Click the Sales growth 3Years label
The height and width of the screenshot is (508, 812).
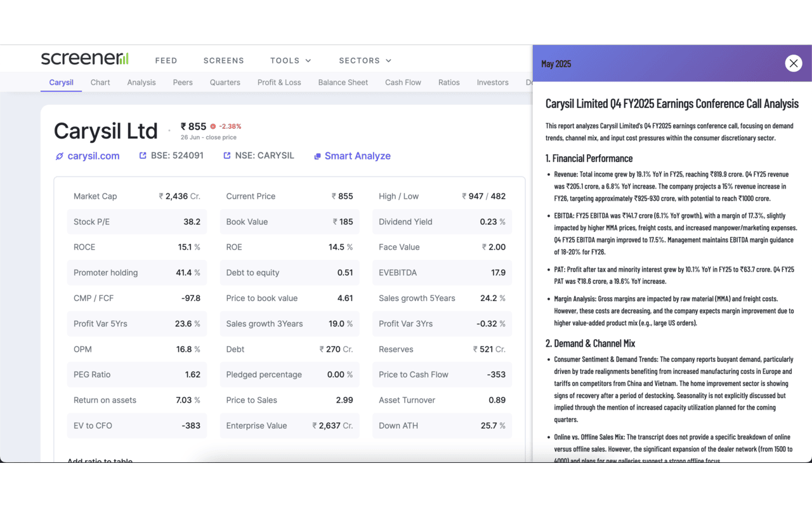coord(265,323)
